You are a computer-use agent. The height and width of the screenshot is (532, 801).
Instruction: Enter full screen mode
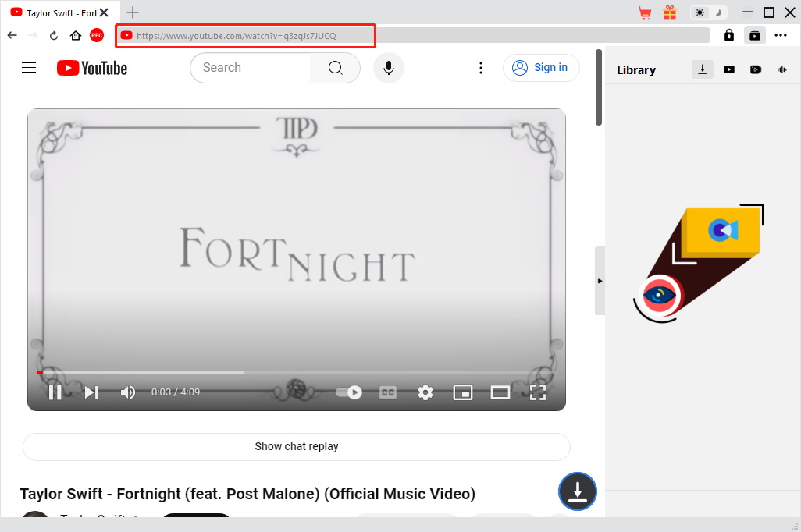[x=538, y=392]
